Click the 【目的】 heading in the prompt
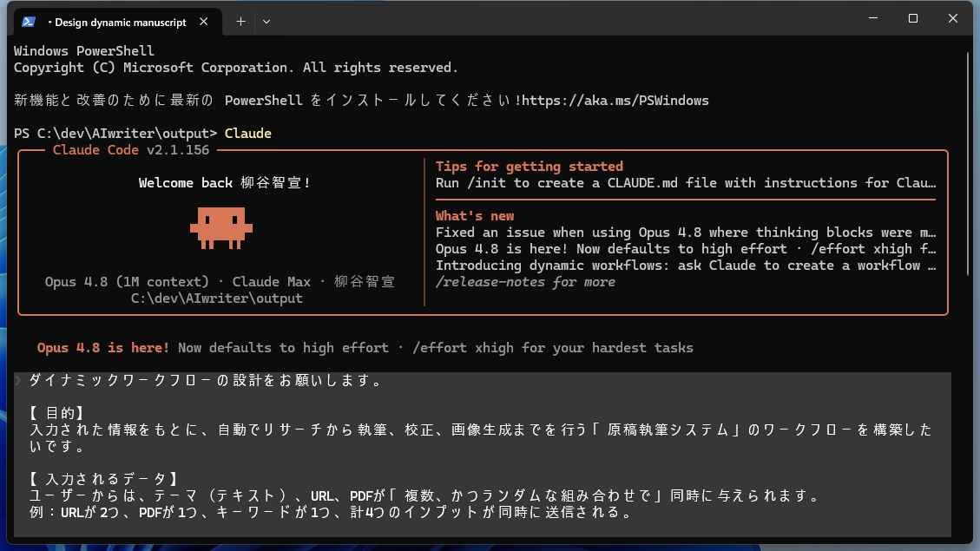This screenshot has width=980, height=551. click(57, 414)
